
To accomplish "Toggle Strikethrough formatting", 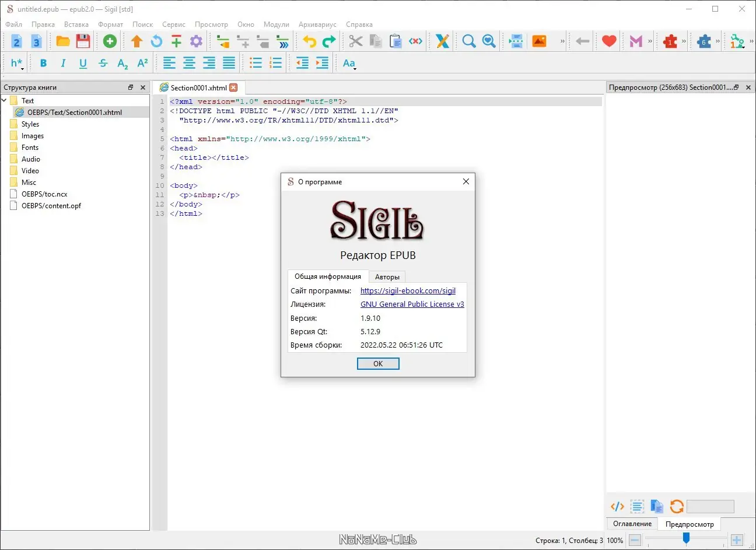I will (x=103, y=64).
